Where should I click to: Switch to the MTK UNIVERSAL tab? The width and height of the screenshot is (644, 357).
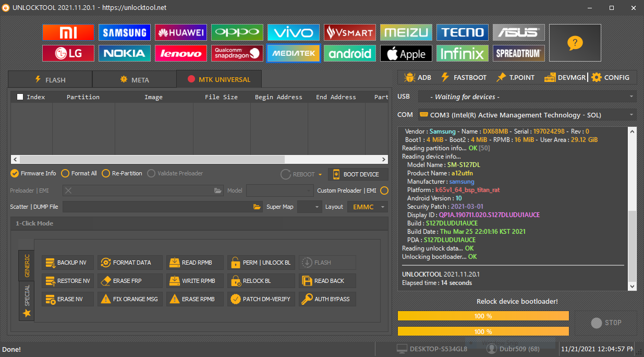[x=219, y=79]
